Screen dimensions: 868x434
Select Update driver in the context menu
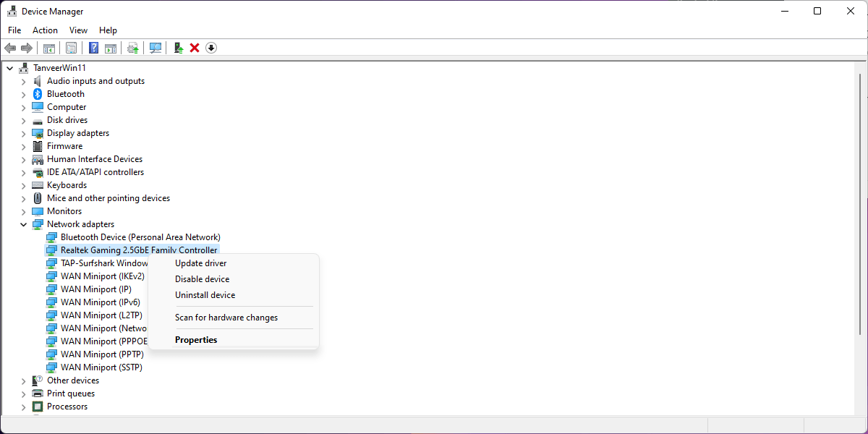pyautogui.click(x=200, y=263)
